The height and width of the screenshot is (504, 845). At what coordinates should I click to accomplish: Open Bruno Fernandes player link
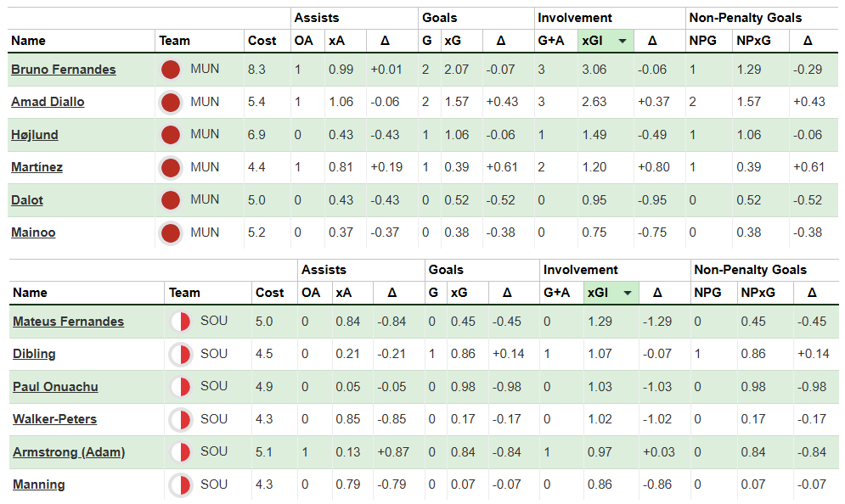click(x=64, y=70)
